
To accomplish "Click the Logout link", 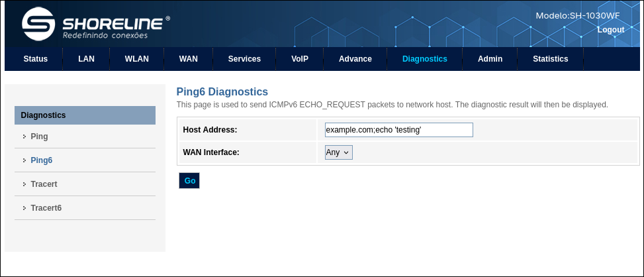I will pyautogui.click(x=611, y=30).
